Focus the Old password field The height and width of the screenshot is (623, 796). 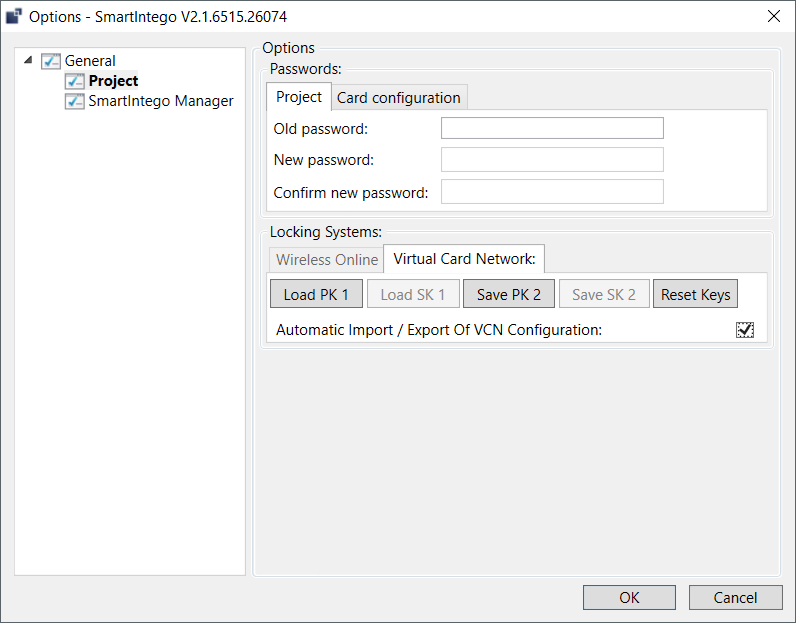[552, 128]
